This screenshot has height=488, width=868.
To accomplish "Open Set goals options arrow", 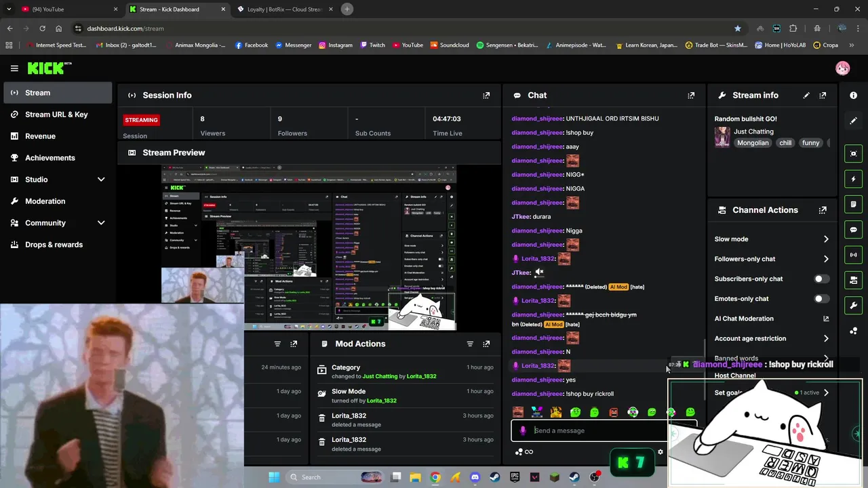I will pos(826,393).
